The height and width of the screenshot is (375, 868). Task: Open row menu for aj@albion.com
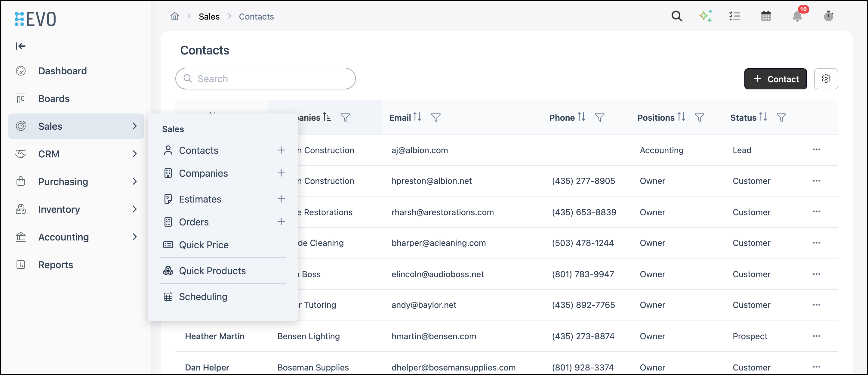(x=816, y=149)
